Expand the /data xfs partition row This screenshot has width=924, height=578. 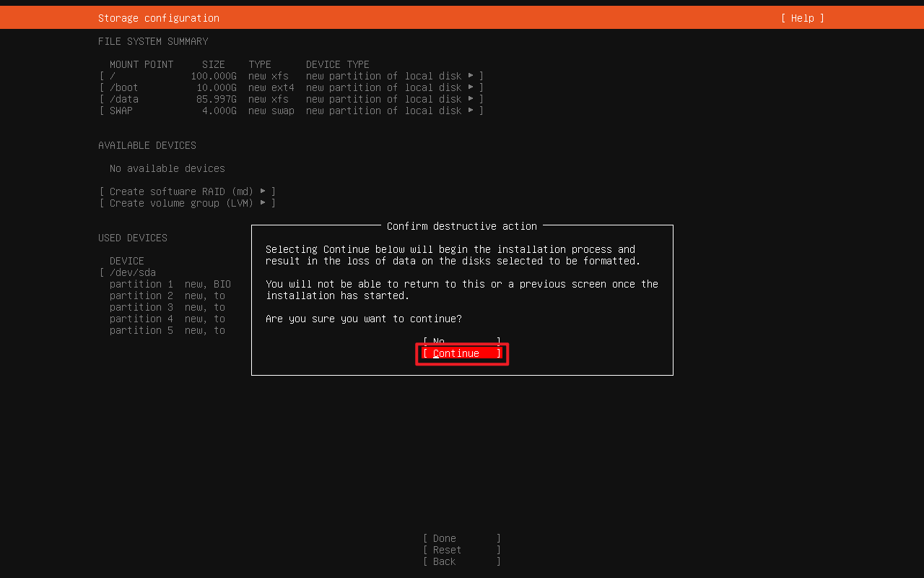292,99
